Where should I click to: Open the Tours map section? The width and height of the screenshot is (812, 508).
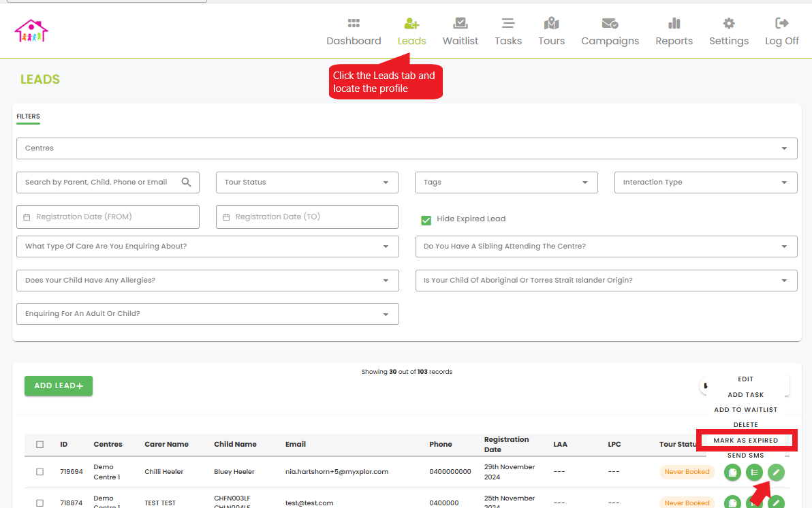coord(552,31)
